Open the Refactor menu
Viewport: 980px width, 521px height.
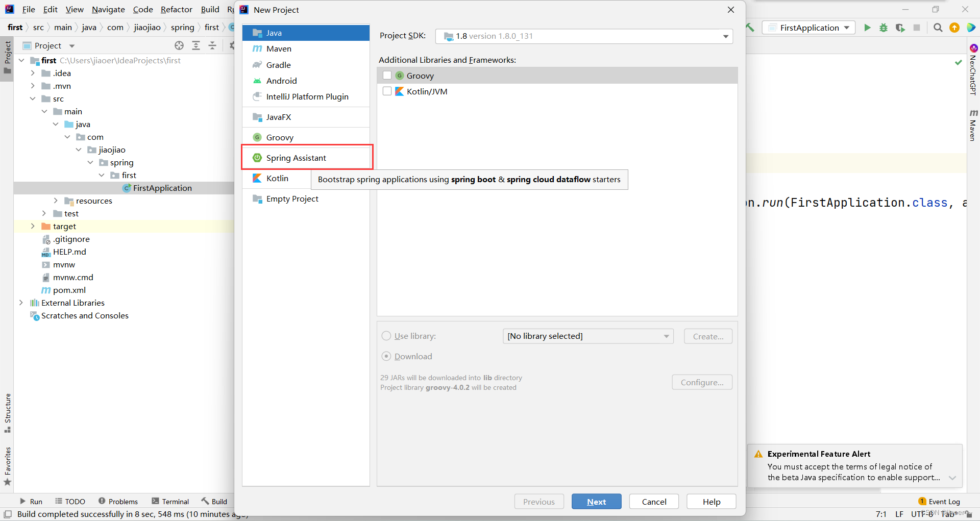pyautogui.click(x=177, y=10)
